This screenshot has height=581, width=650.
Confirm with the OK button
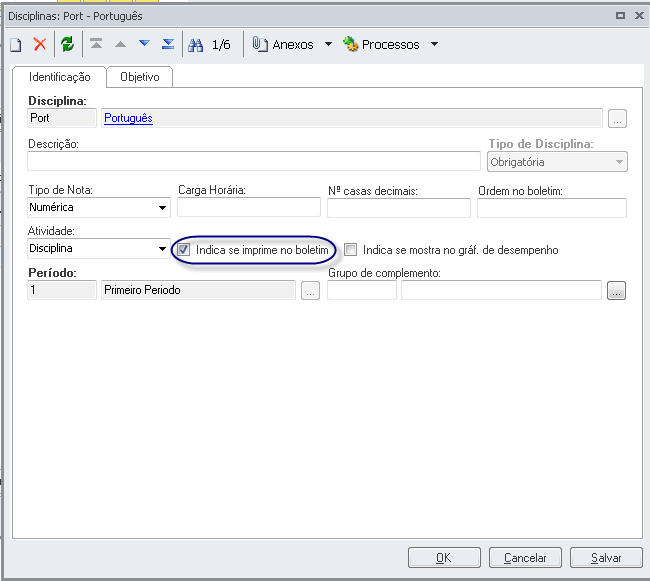coord(444,558)
